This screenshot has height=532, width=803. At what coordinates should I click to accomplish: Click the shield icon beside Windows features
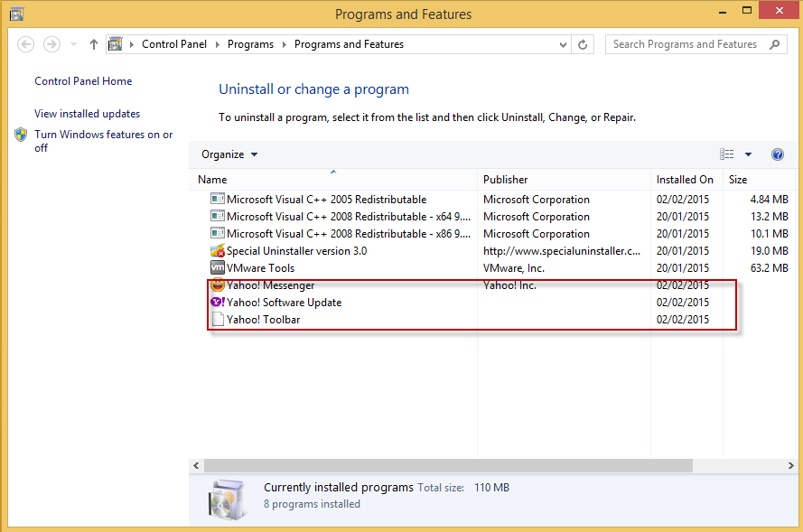21,135
